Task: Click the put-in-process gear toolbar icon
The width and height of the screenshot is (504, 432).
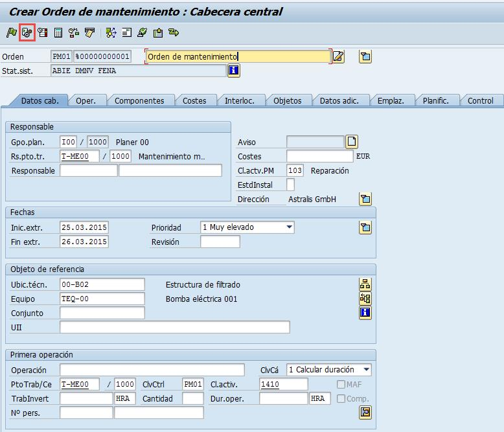Action: point(27,32)
